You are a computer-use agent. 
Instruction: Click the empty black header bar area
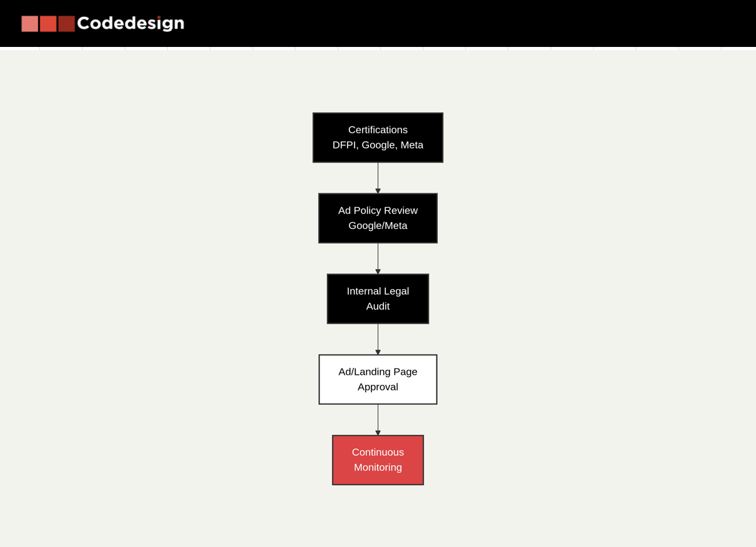470,24
